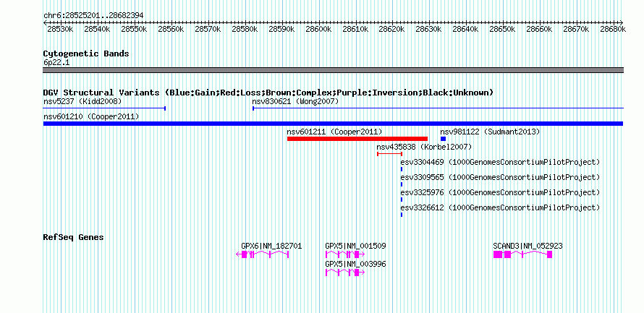
Task: Click the red nsv601211 loss bar
Action: [x=357, y=139]
